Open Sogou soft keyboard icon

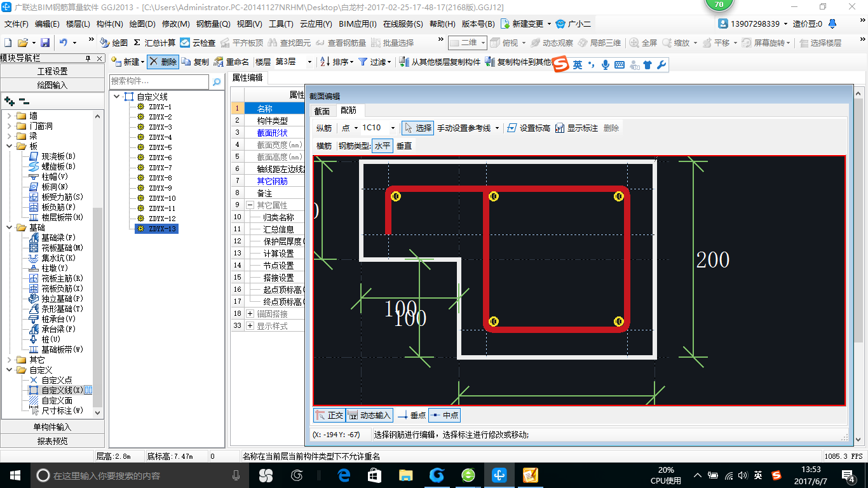(x=619, y=65)
